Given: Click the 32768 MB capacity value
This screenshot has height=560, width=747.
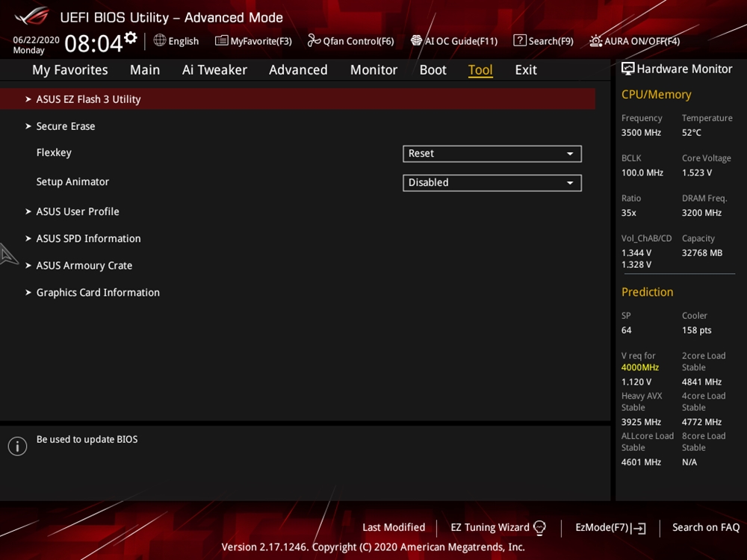Looking at the screenshot, I should pos(702,253).
